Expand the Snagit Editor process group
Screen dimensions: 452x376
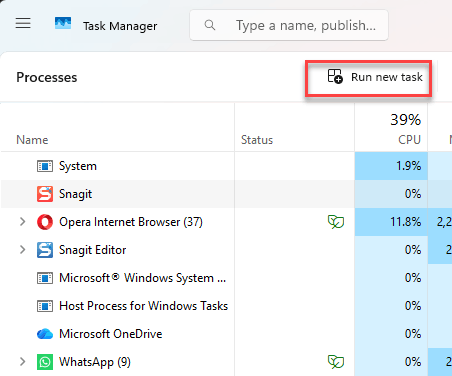(22, 250)
